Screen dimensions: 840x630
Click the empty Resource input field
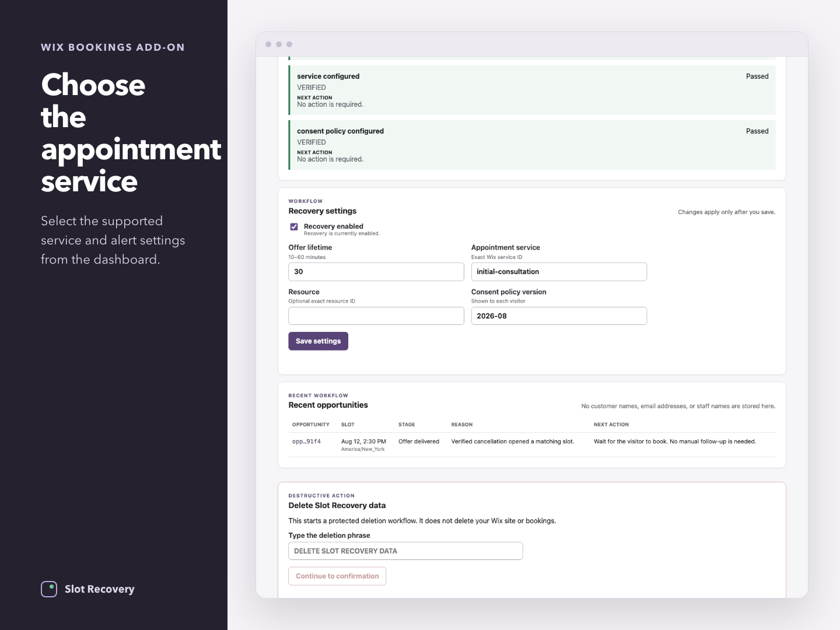(x=376, y=316)
